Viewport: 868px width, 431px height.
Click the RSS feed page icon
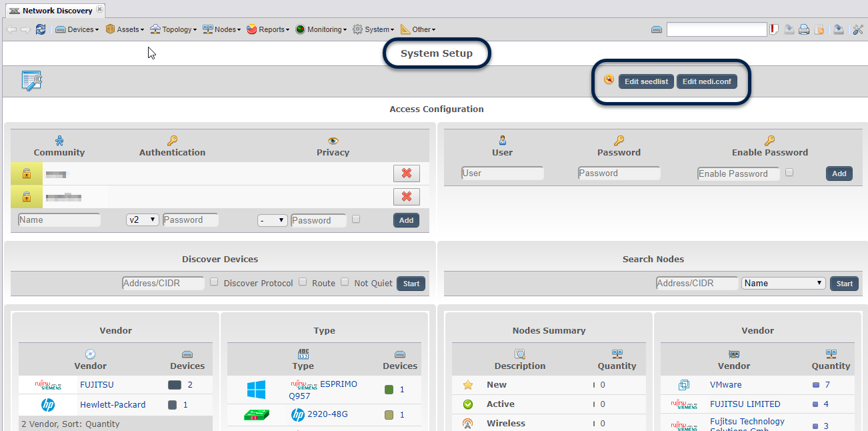[x=819, y=29]
